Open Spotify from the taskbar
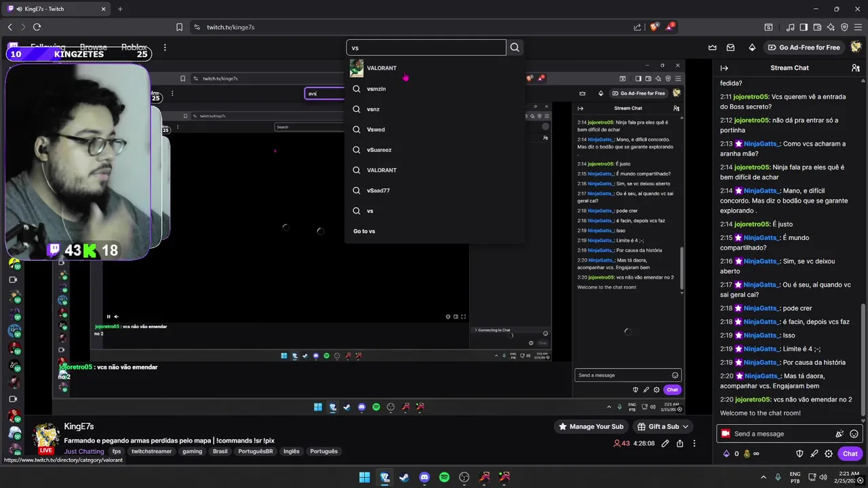This screenshot has width=868, height=488. (444, 477)
